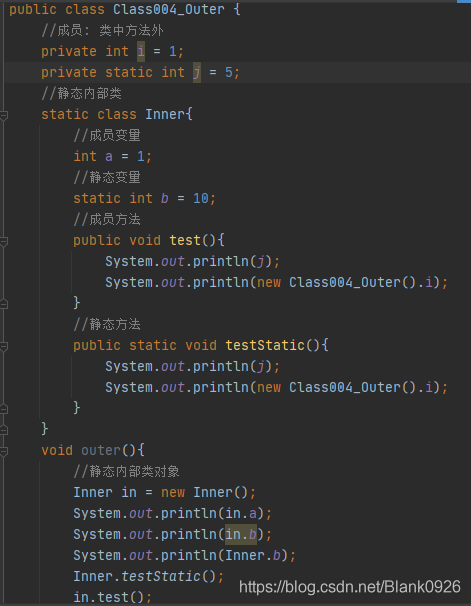
Task: Click the comment //静态内部类对象 inside outer()
Action: pos(126,472)
